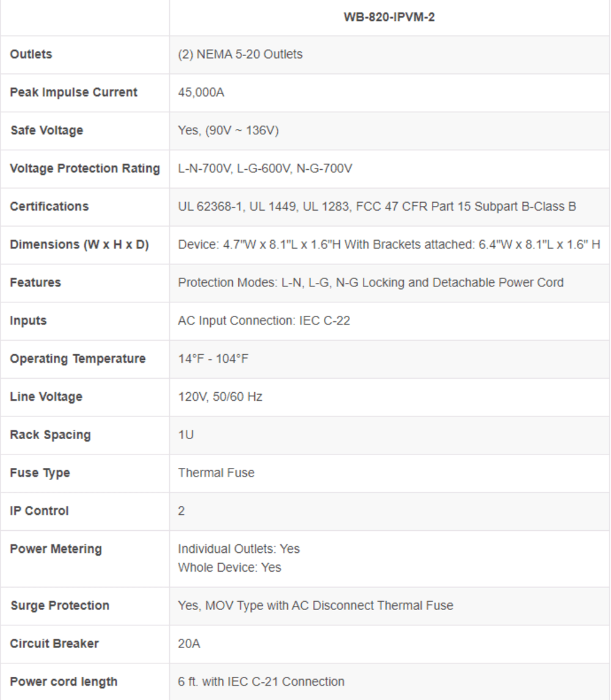The height and width of the screenshot is (700, 611).
Task: Select the Certifications row label
Action: 49,206
